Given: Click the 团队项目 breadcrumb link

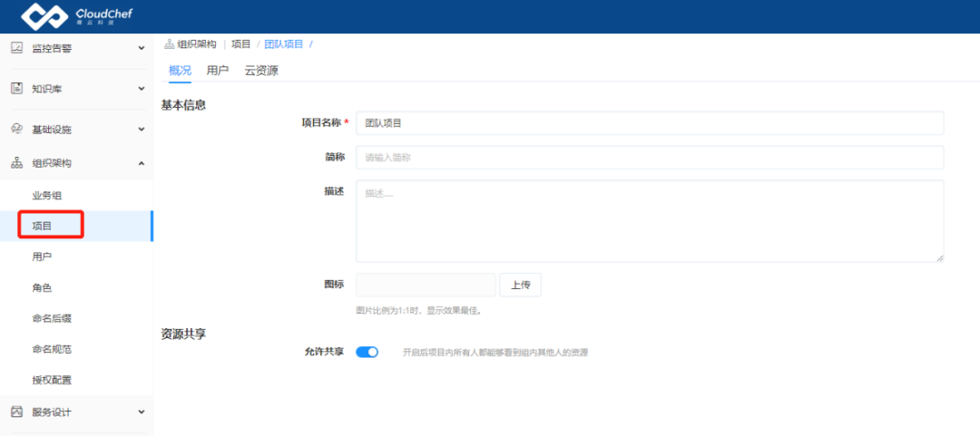Looking at the screenshot, I should (x=284, y=44).
